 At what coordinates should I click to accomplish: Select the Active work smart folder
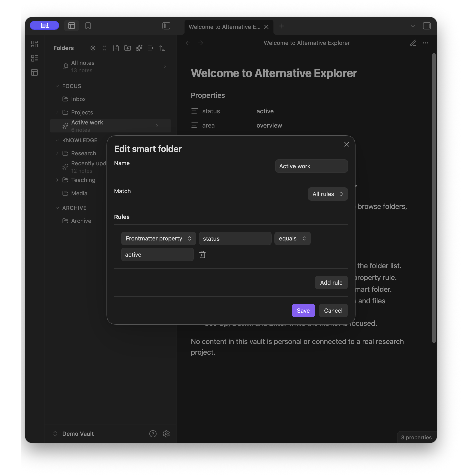pos(110,126)
